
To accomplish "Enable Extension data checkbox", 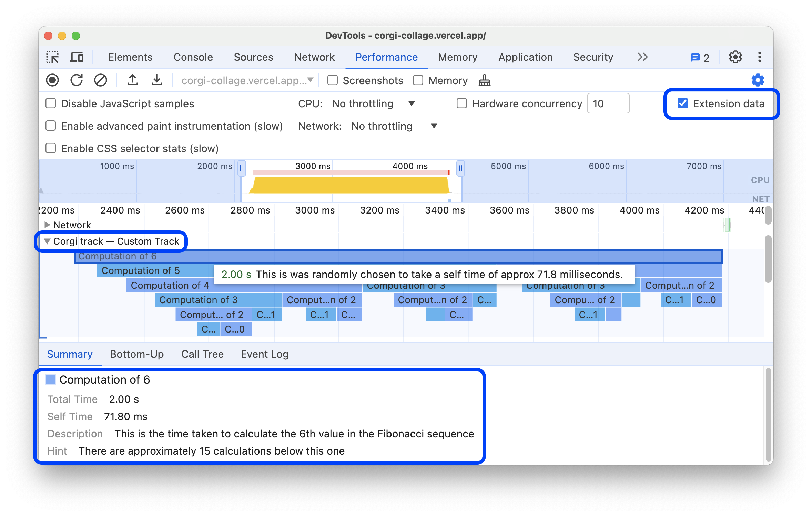I will 682,103.
